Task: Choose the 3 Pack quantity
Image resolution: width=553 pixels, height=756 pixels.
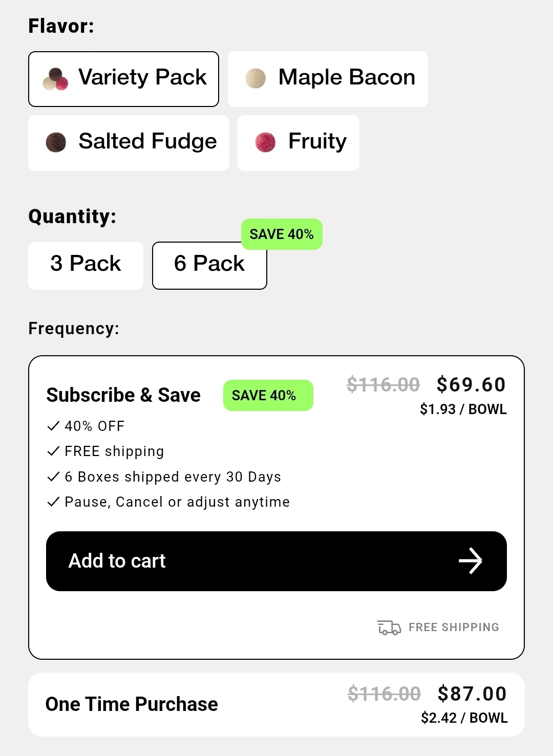Action: tap(86, 265)
